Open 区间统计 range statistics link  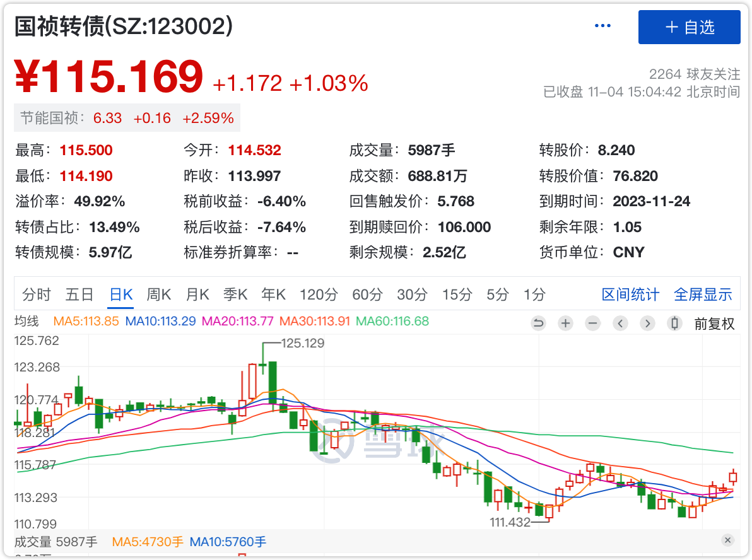click(630, 295)
